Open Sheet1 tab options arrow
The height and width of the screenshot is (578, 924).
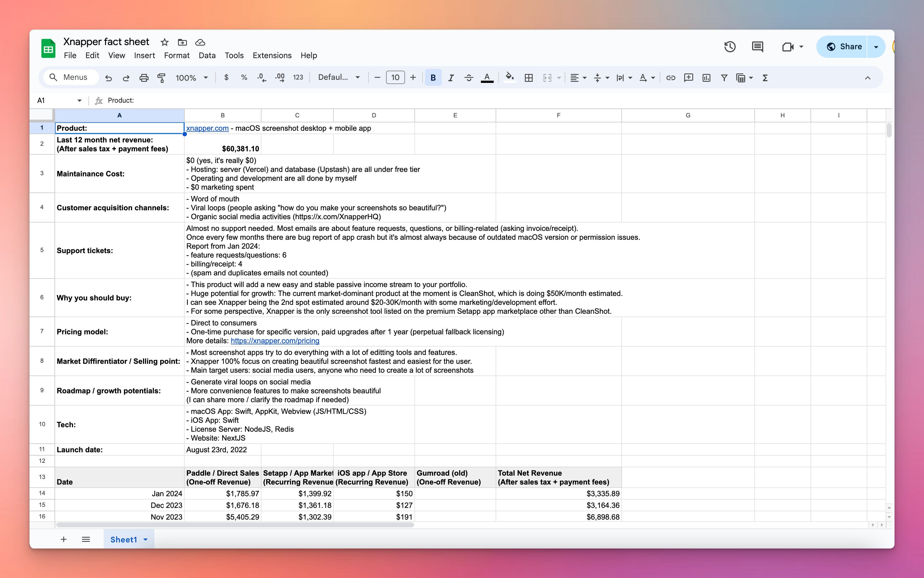click(145, 540)
